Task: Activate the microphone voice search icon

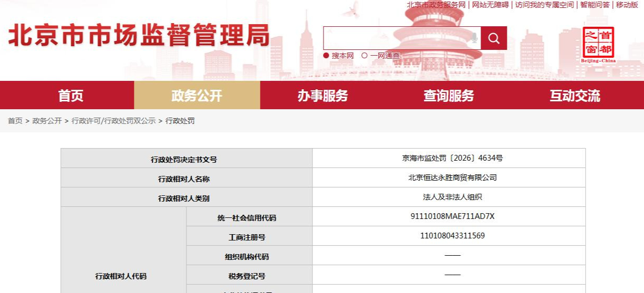Action: click(474, 38)
